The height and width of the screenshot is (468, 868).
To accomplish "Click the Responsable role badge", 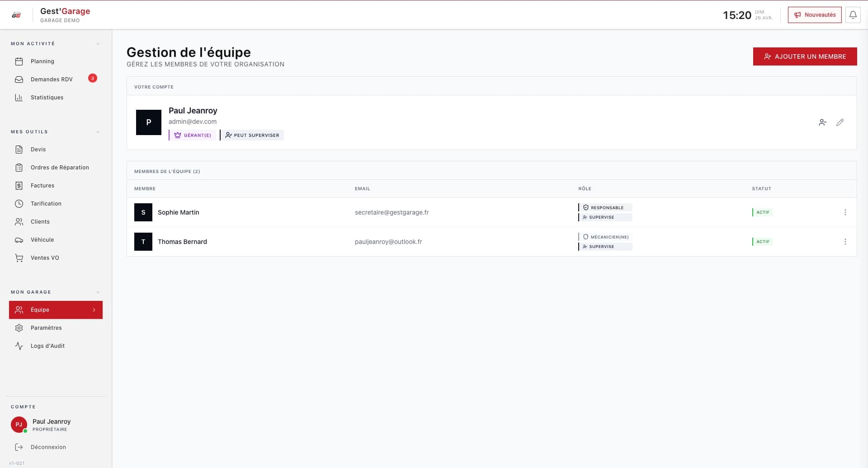I will 605,207.
